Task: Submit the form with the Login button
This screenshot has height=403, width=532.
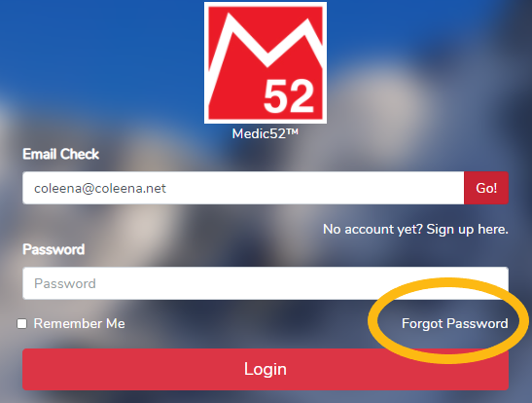Action: pyautogui.click(x=266, y=369)
